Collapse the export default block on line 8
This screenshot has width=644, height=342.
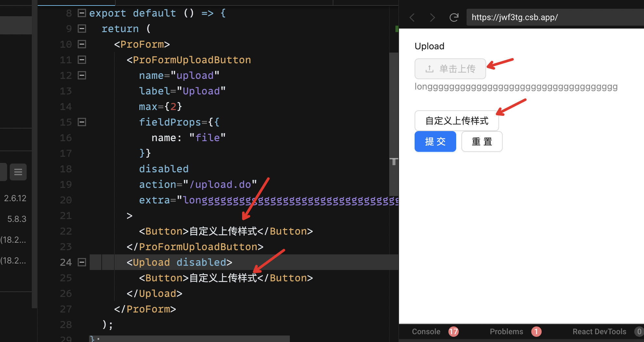tap(82, 13)
